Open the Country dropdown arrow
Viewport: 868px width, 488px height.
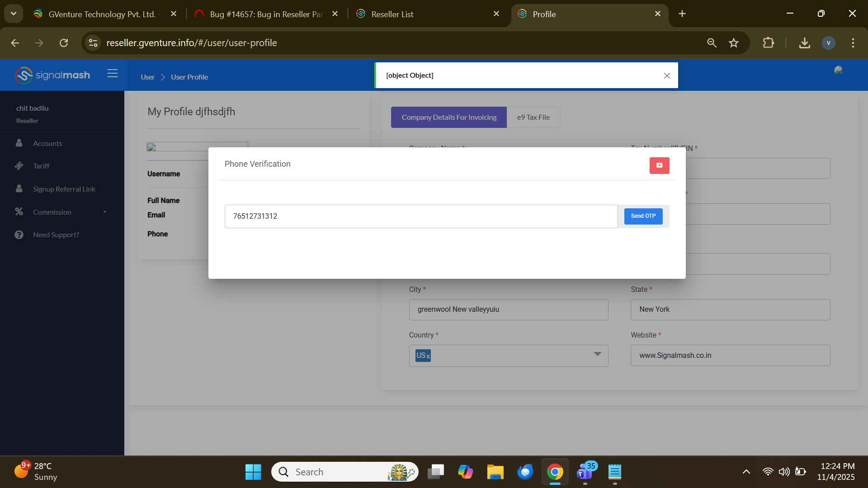pyautogui.click(x=597, y=354)
